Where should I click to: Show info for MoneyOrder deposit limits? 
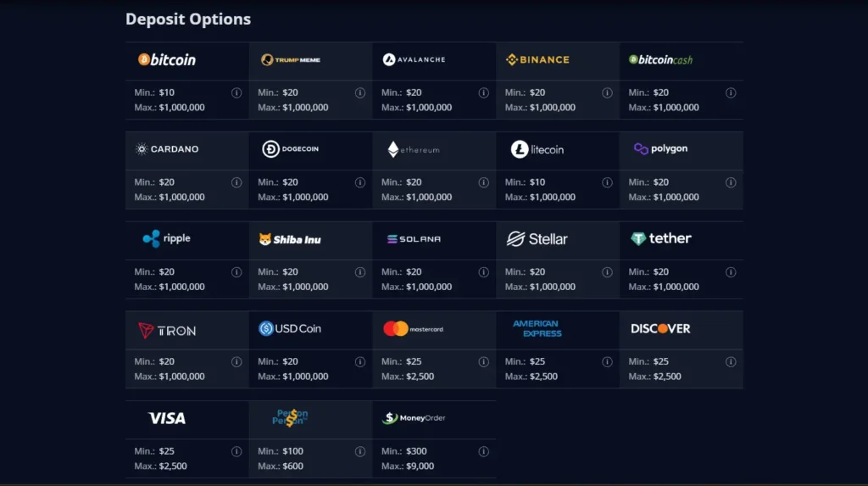click(x=484, y=451)
